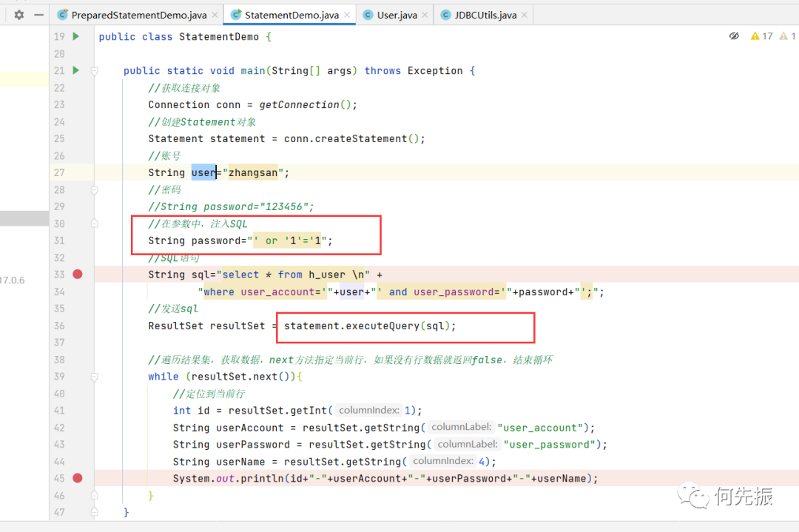Viewport: 799px width, 532px height.
Task: Collapse main method fold marker at line 21
Action: click(x=94, y=71)
